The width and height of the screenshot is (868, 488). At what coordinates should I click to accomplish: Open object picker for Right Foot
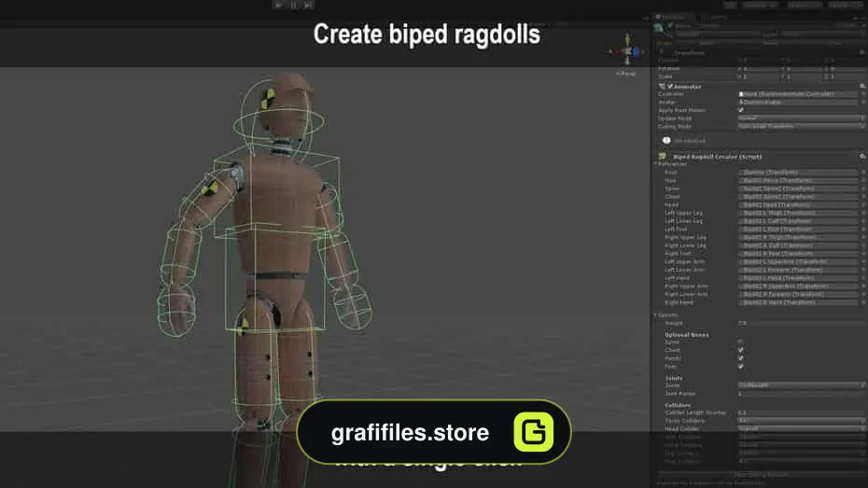click(863, 254)
